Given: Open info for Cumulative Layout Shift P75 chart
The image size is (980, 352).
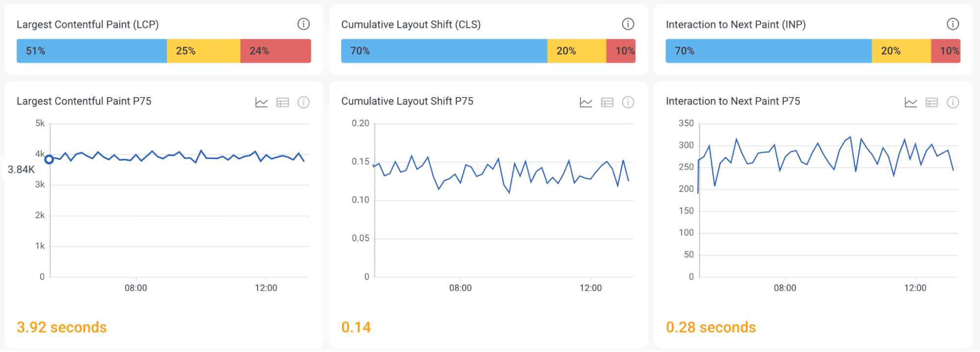Looking at the screenshot, I should click(628, 102).
